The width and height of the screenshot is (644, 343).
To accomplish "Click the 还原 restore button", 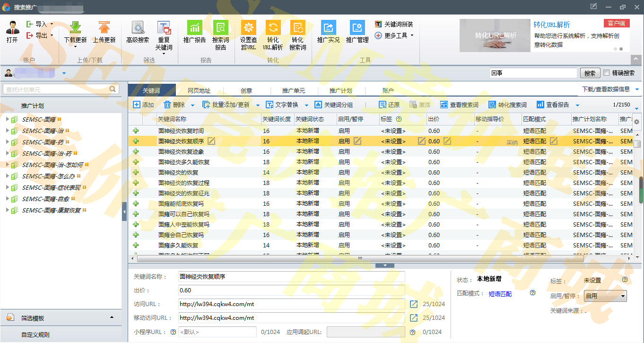I will 389,105.
